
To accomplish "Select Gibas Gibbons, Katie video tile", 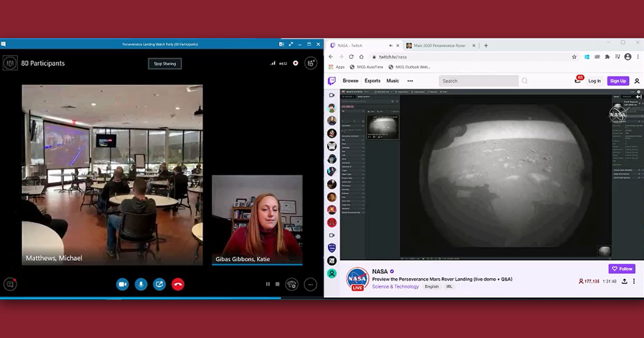I will [257, 220].
